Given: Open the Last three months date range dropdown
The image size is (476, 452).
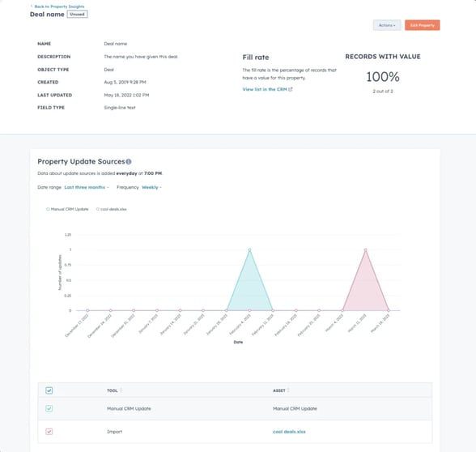Looking at the screenshot, I should (86, 187).
